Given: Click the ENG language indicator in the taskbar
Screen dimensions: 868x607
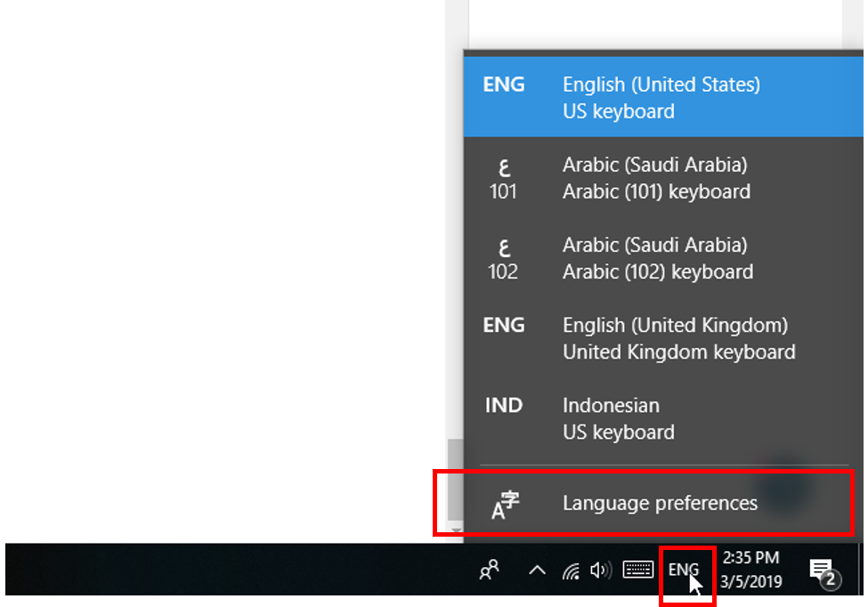Looking at the screenshot, I should coord(684,569).
